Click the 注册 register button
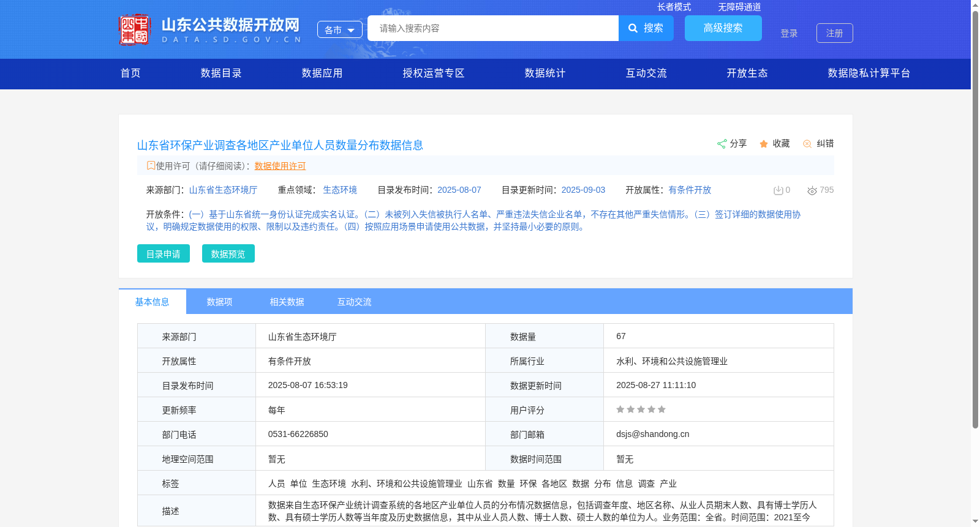 [835, 33]
